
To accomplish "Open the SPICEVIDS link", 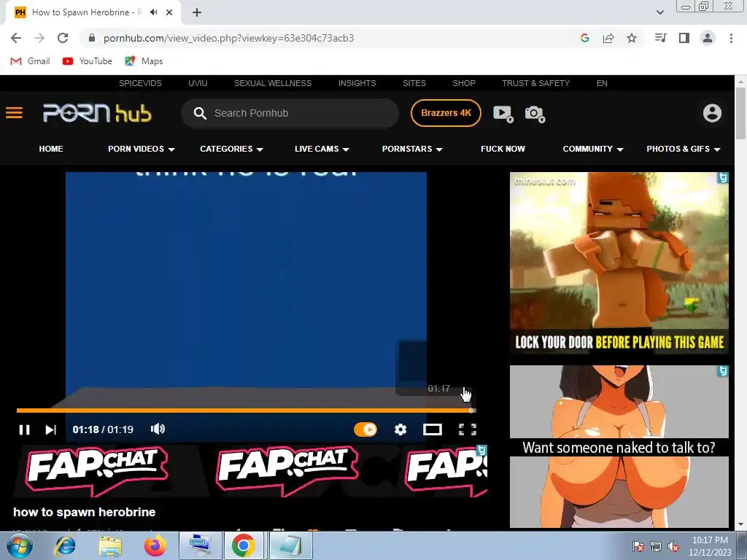I will click(140, 83).
